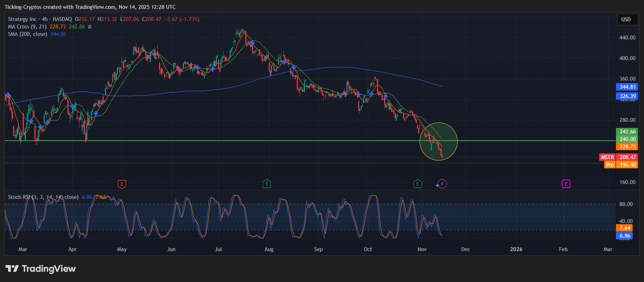Click the green earnings E marker near August
Image resolution: width=644 pixels, height=282 pixels.
(x=267, y=184)
